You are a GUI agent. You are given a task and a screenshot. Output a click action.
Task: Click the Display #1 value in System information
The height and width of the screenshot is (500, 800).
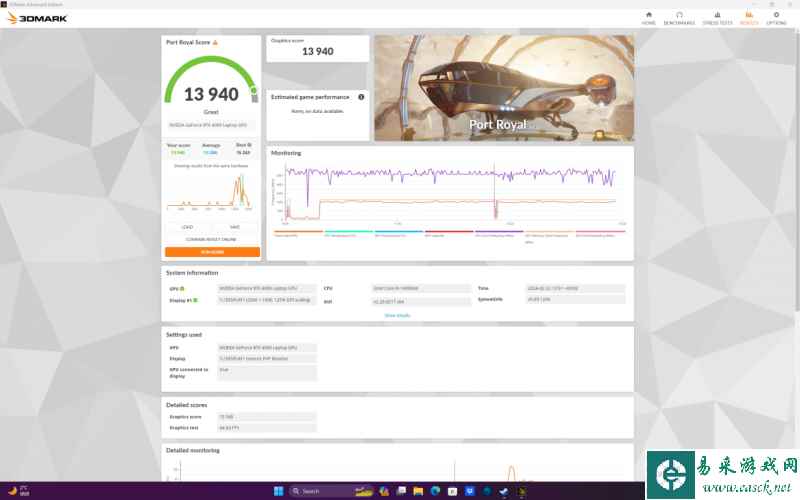(x=266, y=300)
